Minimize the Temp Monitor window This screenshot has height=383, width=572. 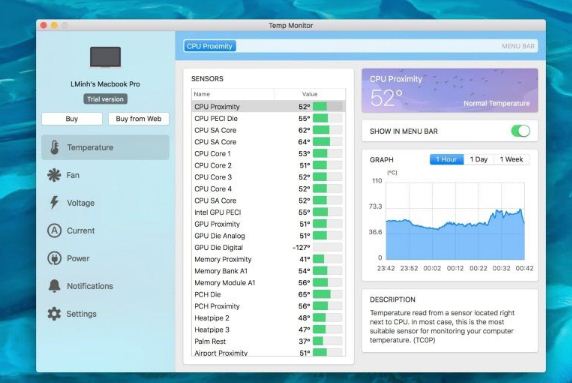(54, 25)
